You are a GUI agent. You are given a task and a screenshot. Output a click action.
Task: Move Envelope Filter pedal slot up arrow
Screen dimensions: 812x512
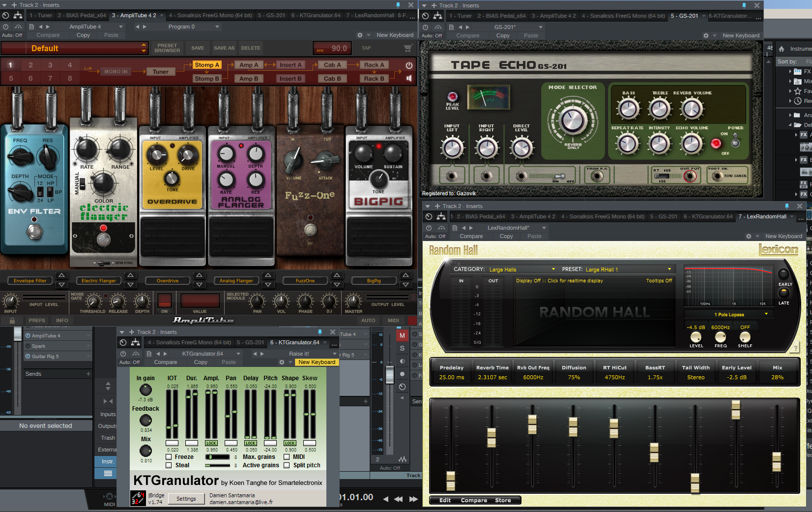pos(61,275)
